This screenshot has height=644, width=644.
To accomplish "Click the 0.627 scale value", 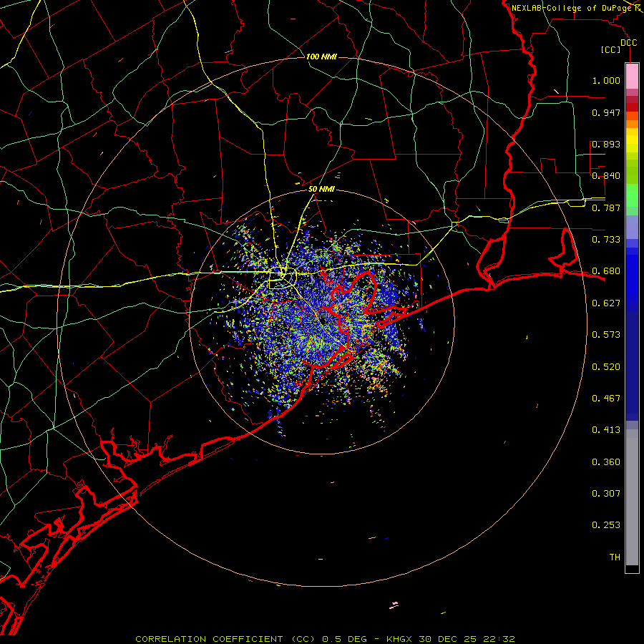I will coord(606,303).
